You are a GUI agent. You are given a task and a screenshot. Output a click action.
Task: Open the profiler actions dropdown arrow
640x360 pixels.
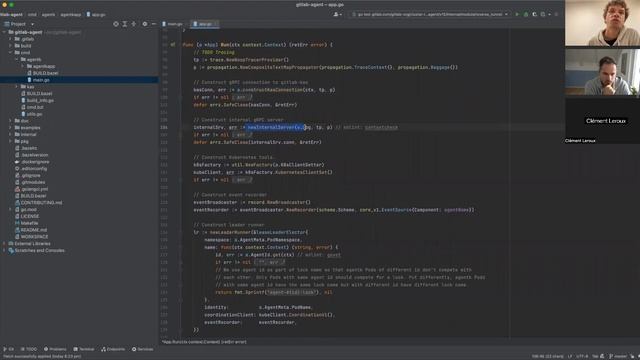click(549, 14)
